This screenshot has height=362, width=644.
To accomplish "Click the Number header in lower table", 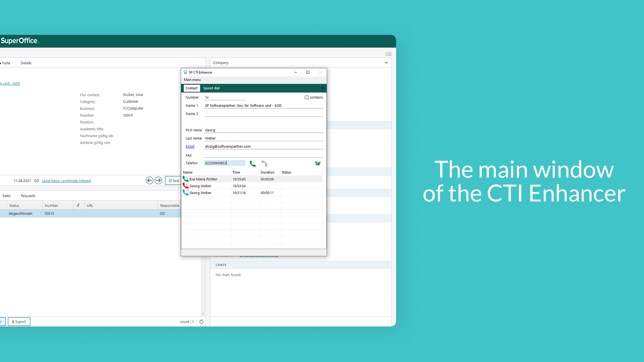I will point(58,205).
